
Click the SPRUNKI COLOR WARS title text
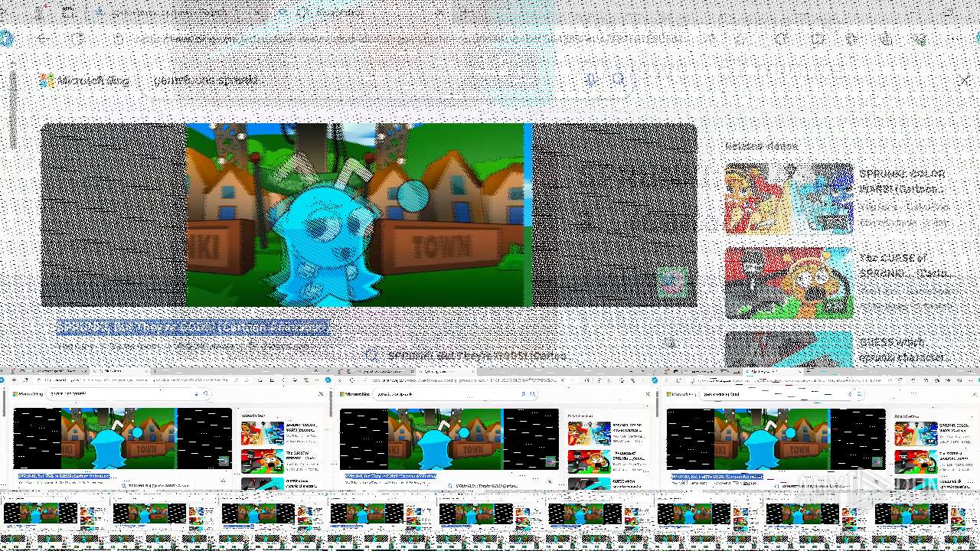tap(903, 181)
